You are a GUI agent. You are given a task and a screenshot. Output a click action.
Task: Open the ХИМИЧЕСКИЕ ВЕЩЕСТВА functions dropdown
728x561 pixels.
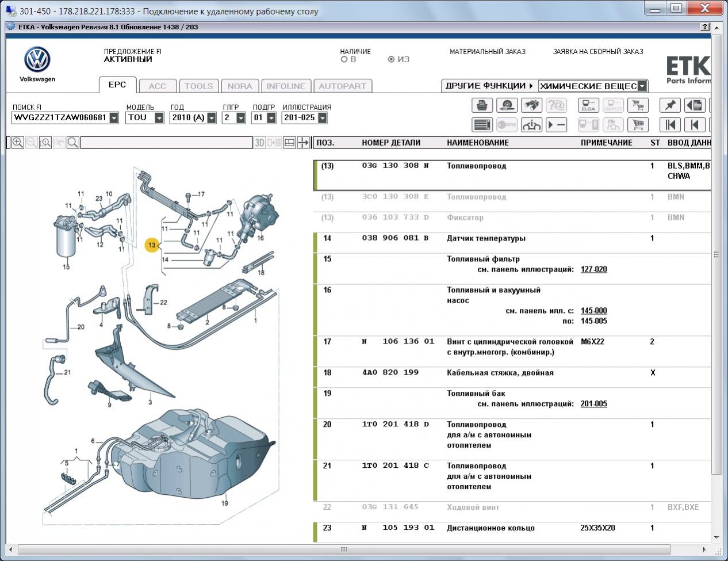(x=642, y=86)
